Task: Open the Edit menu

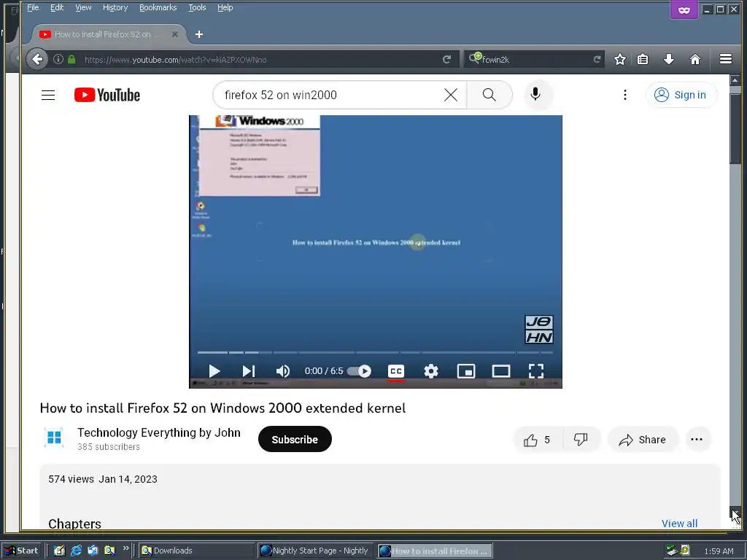Action: 57,7
